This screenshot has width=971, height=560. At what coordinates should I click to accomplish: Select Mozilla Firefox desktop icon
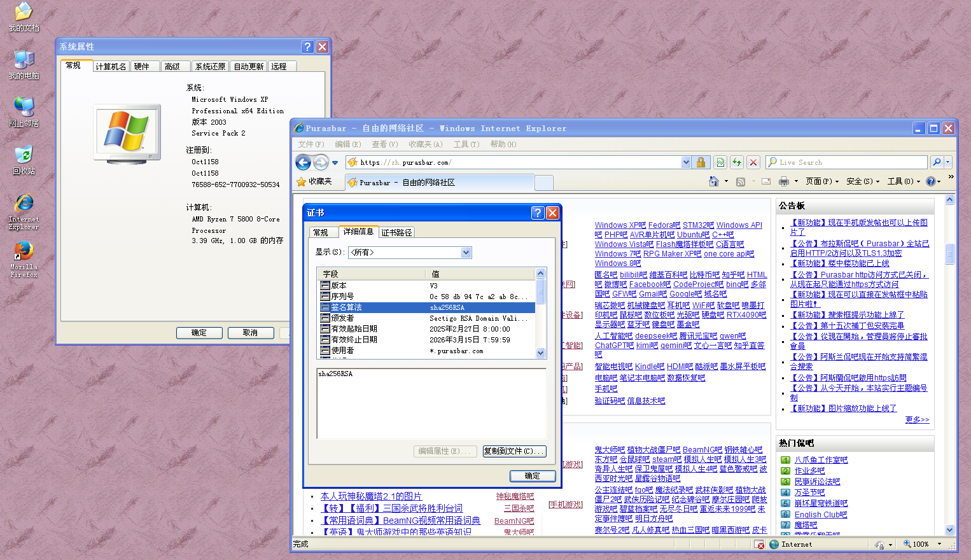pos(24,260)
